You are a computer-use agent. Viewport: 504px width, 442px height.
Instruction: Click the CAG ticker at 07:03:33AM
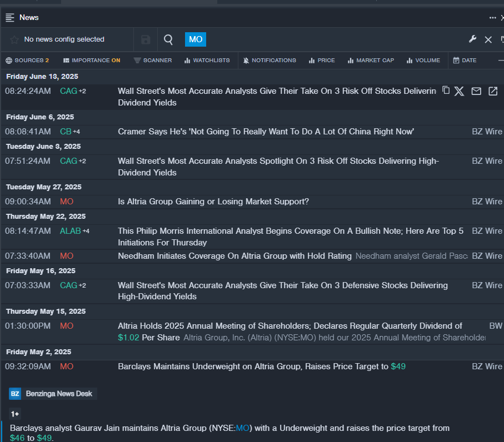pos(68,285)
